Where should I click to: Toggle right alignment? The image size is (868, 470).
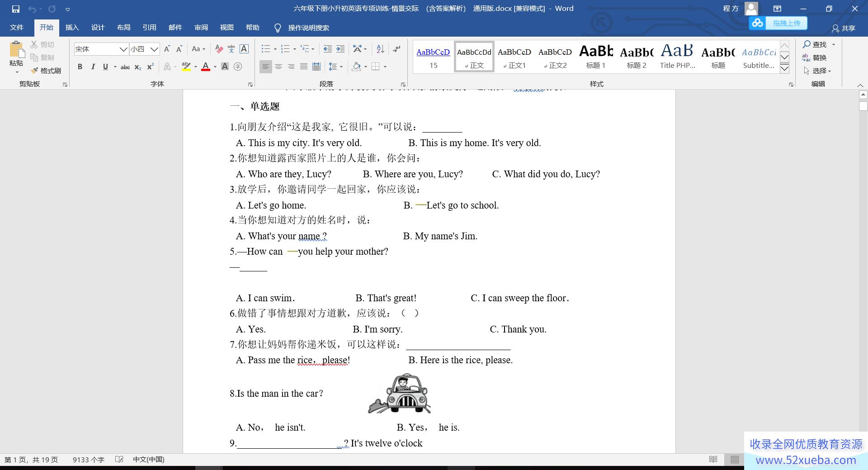pyautogui.click(x=291, y=67)
